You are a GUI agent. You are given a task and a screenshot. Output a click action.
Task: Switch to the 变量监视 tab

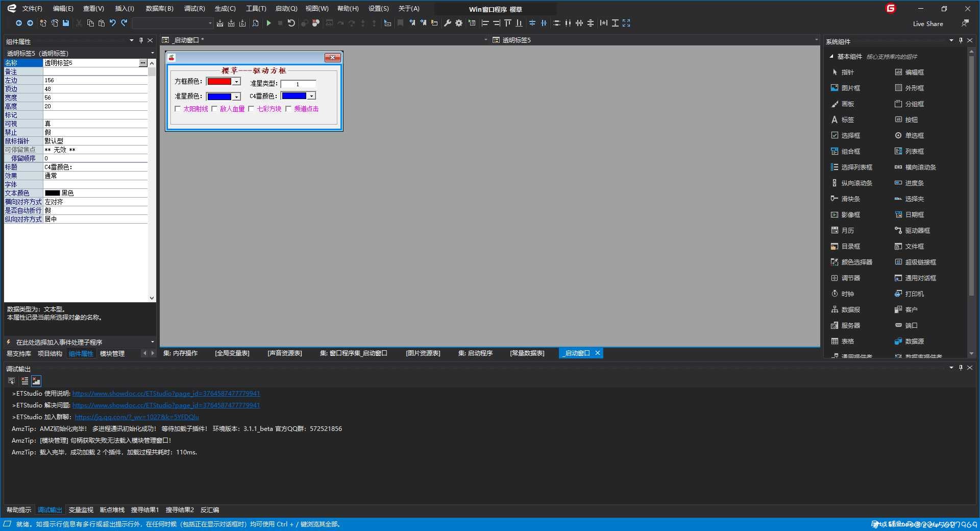81,510
